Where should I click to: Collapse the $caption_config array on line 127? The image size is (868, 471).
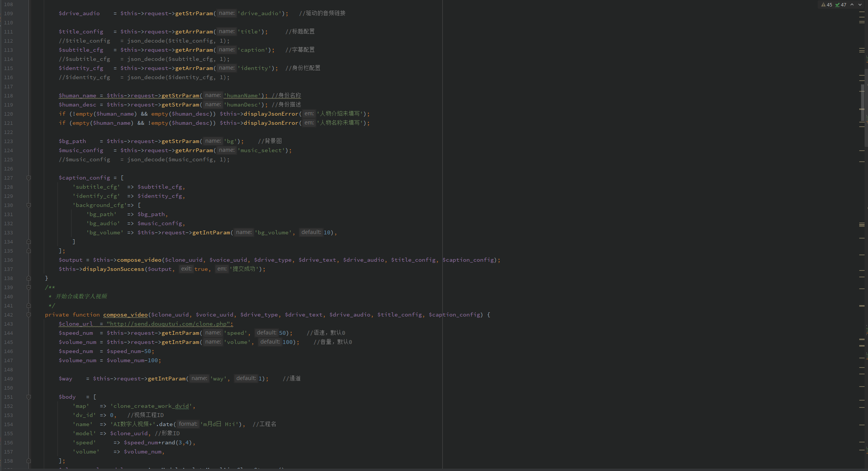(x=29, y=178)
